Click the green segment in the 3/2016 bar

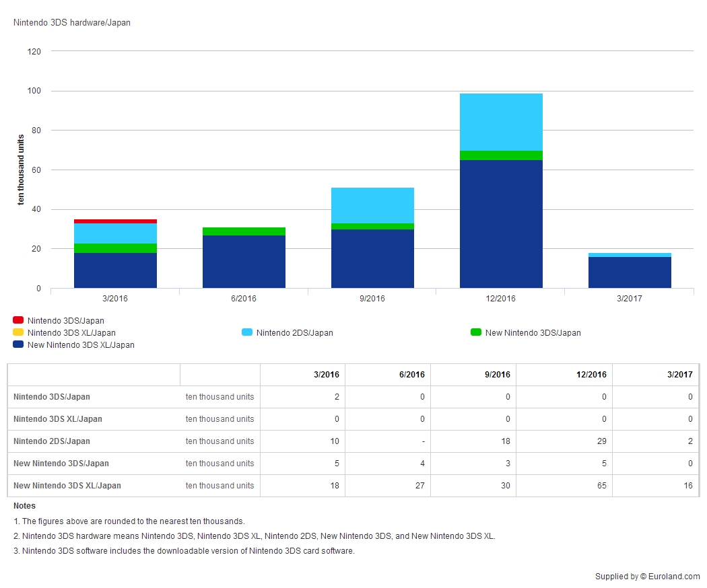click(115, 248)
